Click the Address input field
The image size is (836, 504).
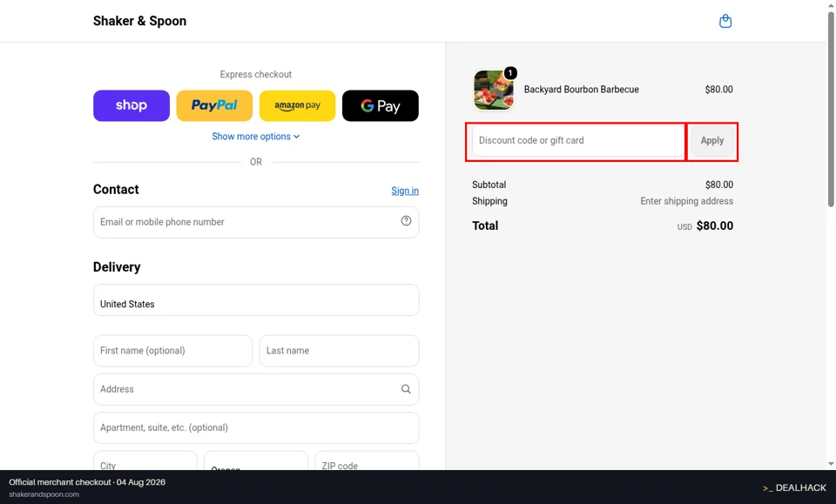pos(256,389)
